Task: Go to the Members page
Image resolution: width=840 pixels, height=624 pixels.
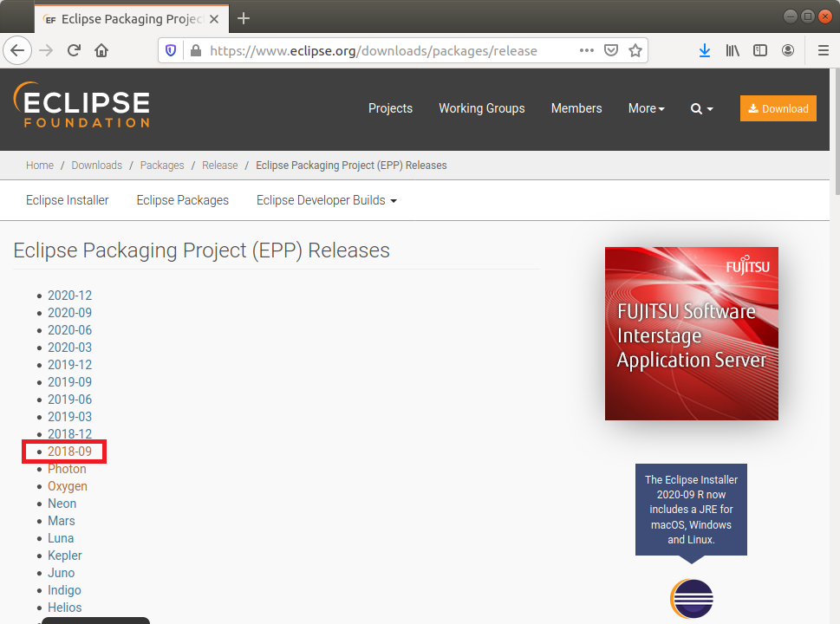Action: (x=576, y=108)
